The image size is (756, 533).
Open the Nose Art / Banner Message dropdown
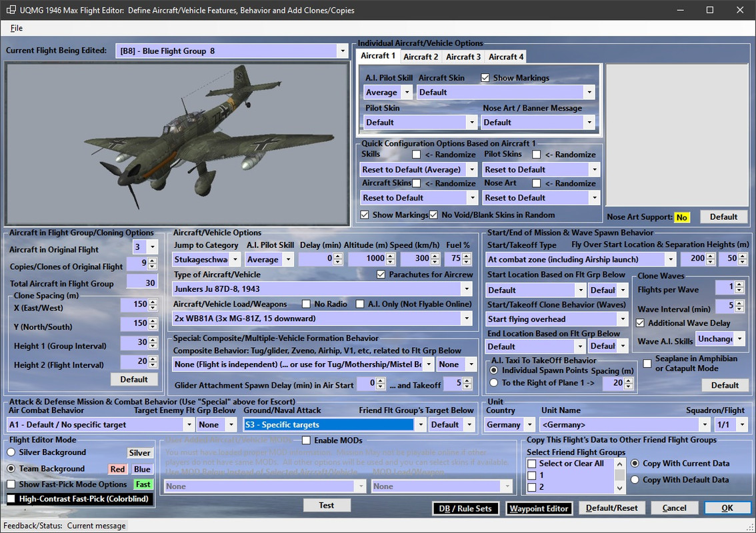pos(538,123)
